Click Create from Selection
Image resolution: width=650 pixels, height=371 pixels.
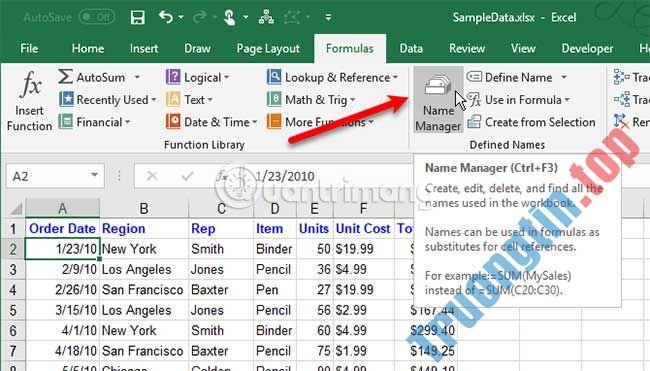pos(531,122)
